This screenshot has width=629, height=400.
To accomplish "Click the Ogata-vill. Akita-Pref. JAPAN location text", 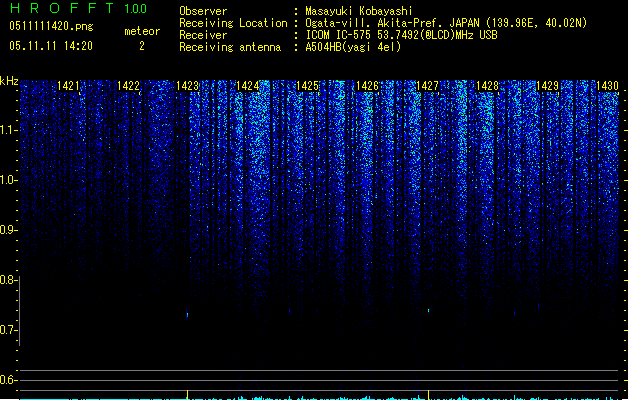I will click(x=446, y=23).
